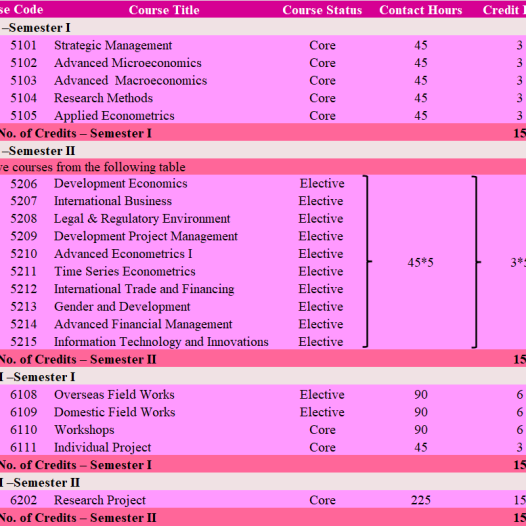Select "International Business" elective course
This screenshot has width=526, height=526.
tap(113, 201)
